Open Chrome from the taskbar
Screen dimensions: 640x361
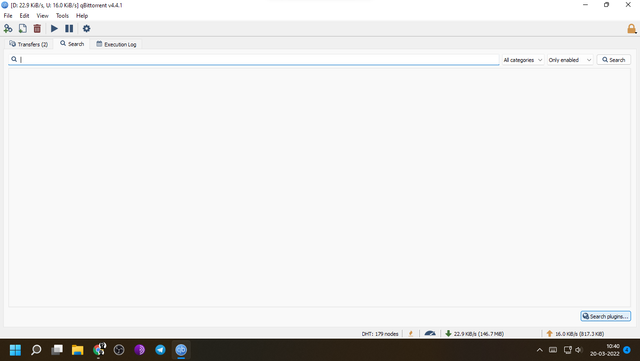pos(98,350)
